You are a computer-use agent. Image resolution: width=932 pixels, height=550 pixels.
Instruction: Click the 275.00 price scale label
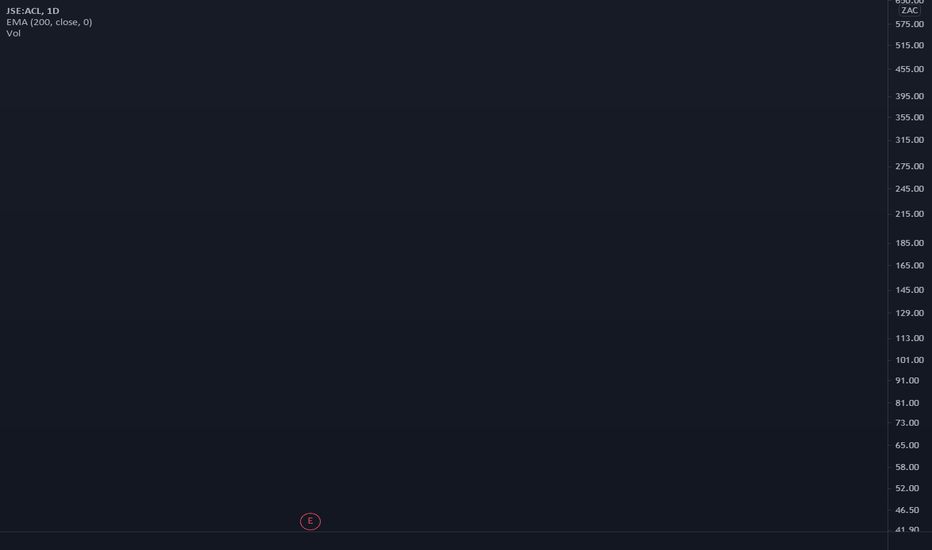909,166
